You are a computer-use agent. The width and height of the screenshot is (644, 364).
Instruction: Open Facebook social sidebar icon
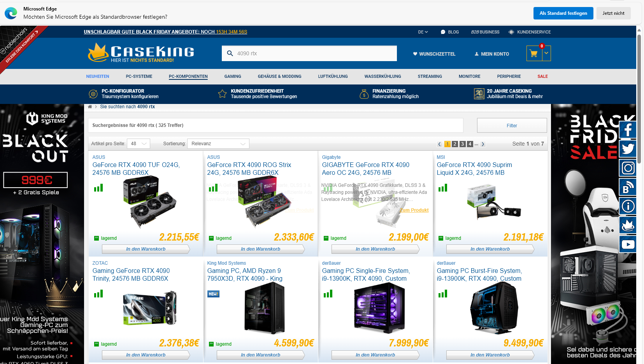[628, 130]
